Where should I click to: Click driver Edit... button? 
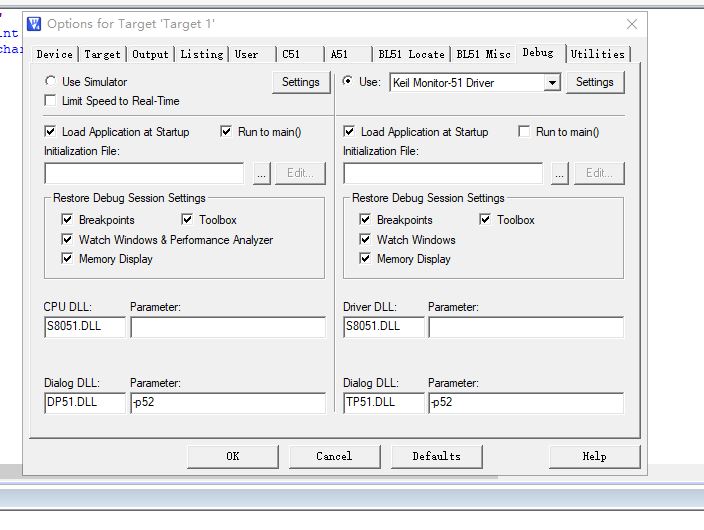coord(599,173)
